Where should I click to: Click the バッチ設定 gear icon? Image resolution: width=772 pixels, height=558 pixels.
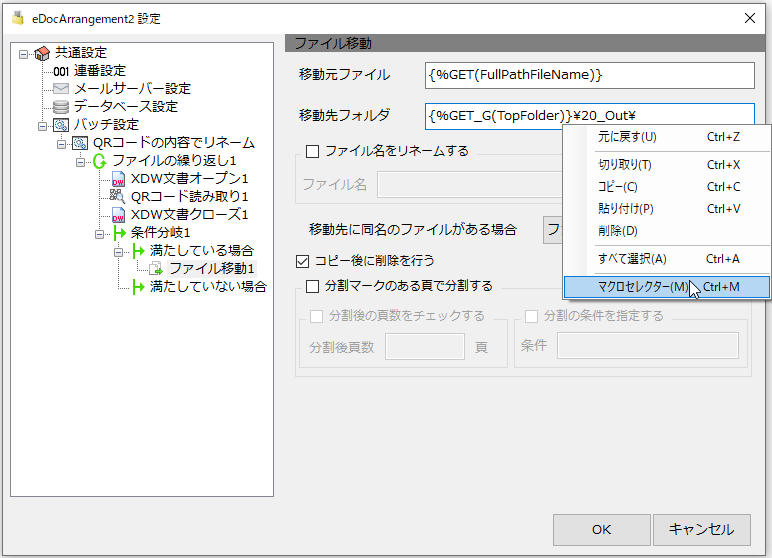pyautogui.click(x=61, y=125)
